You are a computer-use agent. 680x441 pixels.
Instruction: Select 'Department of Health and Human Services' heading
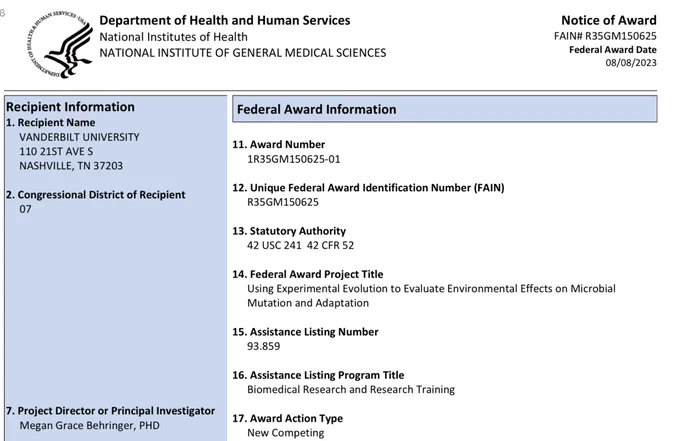tap(225, 20)
